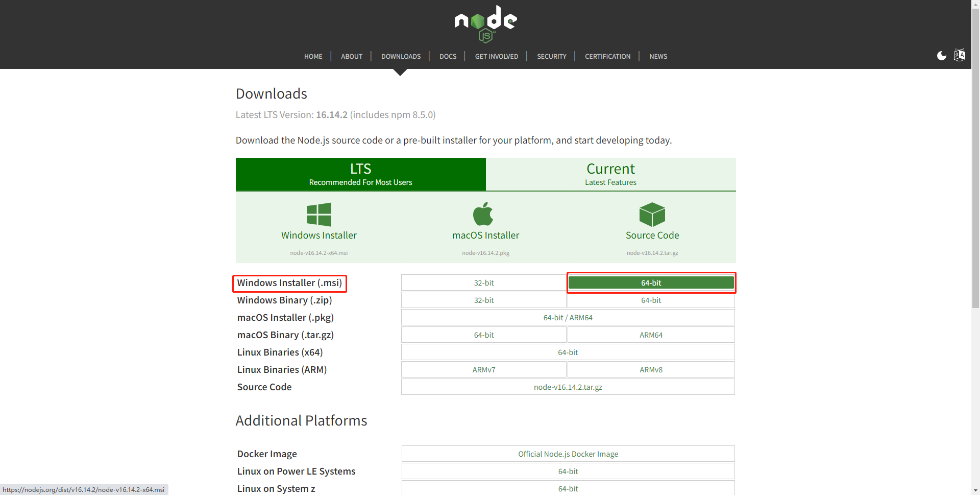The height and width of the screenshot is (495, 980).
Task: Open the CERTIFICATION nav item
Action: 608,56
